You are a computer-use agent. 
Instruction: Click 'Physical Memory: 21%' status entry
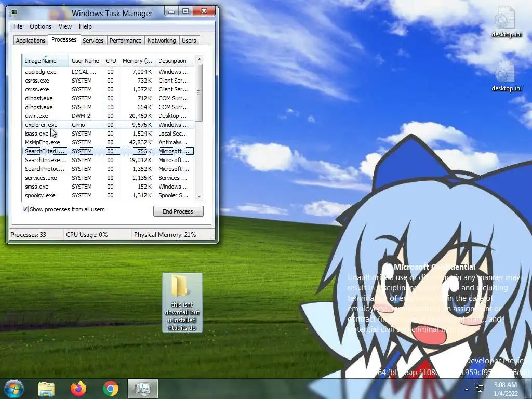click(165, 234)
